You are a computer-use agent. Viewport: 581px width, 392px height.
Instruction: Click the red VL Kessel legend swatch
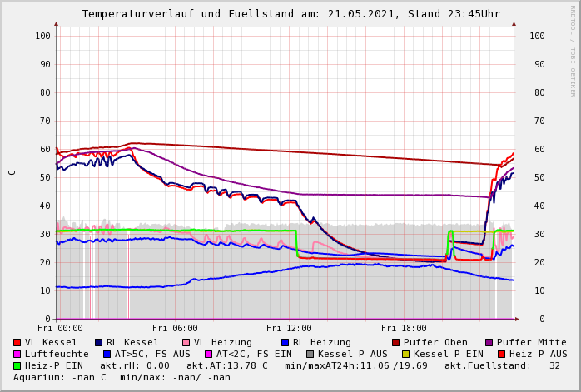(x=17, y=343)
